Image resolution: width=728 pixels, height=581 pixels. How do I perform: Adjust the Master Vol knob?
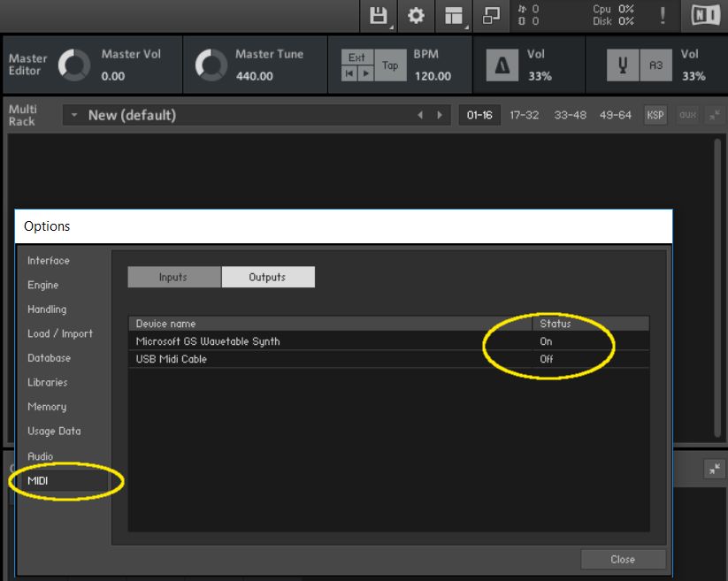pos(73,65)
